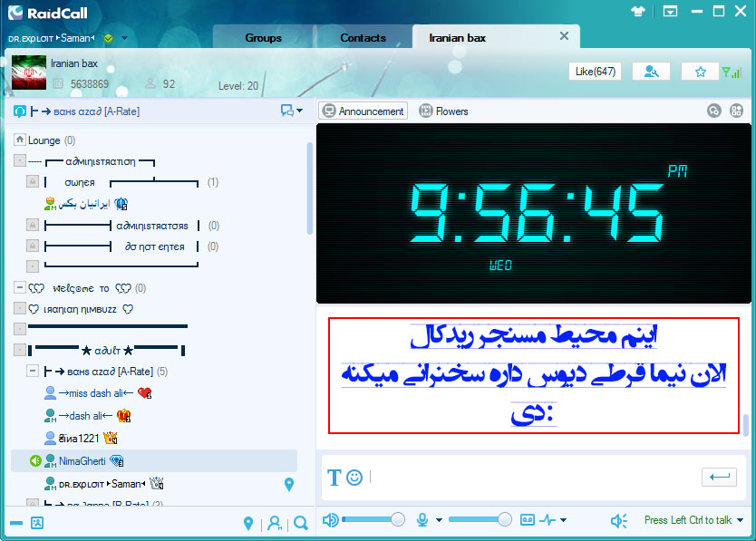Open status dropdown arrow next to username

pos(125,38)
